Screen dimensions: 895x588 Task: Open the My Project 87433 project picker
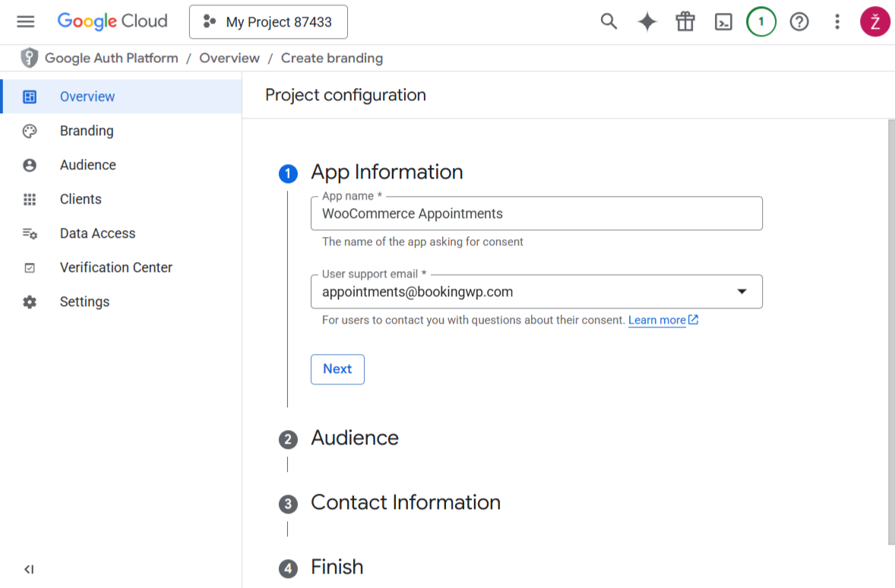click(268, 22)
